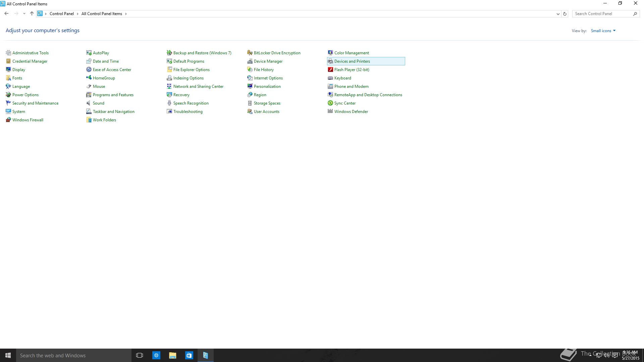Open the Language link
This screenshot has width=644, height=362.
tap(21, 86)
